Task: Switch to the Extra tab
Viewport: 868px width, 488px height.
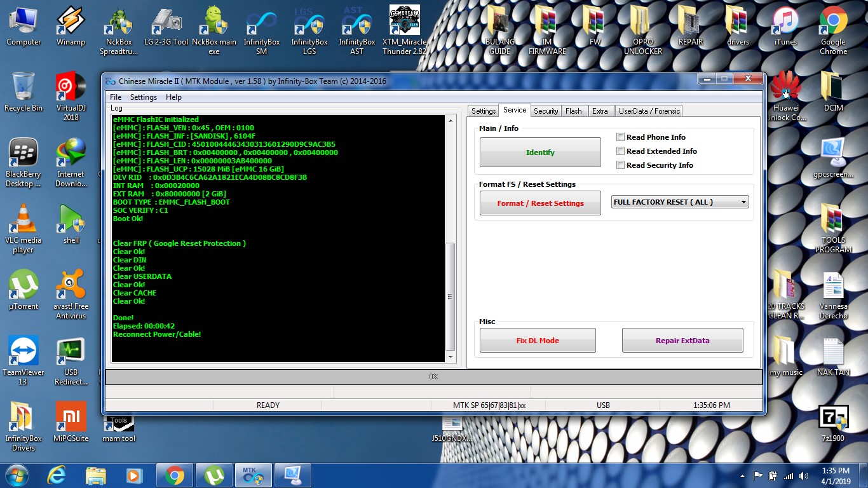Action: click(x=600, y=111)
